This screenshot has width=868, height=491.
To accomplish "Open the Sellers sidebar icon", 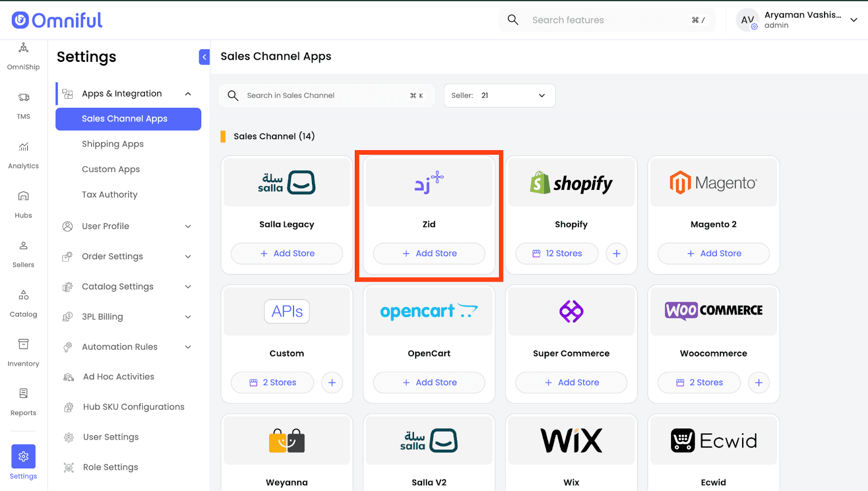I will point(23,246).
